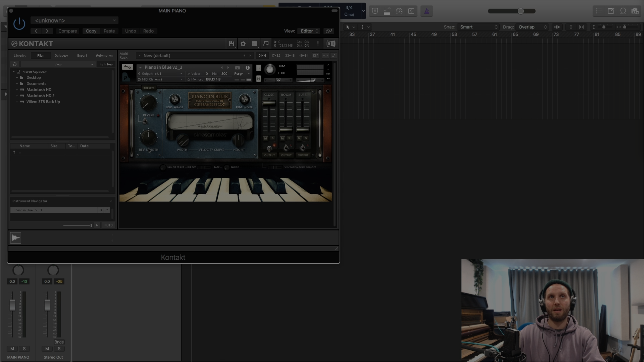Solo the Piano in Blue instrument header

(x=258, y=68)
